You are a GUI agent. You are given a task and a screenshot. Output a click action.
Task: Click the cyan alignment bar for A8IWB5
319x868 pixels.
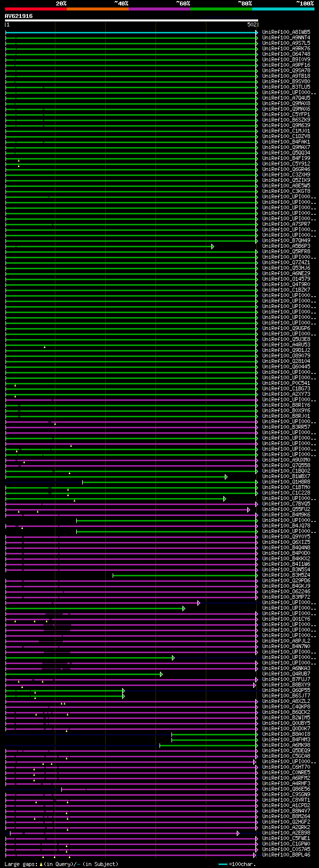131,32
